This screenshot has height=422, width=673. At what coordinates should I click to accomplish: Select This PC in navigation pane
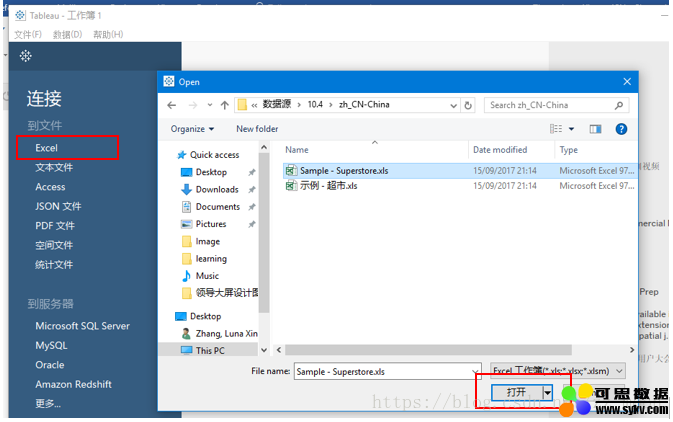(x=210, y=350)
